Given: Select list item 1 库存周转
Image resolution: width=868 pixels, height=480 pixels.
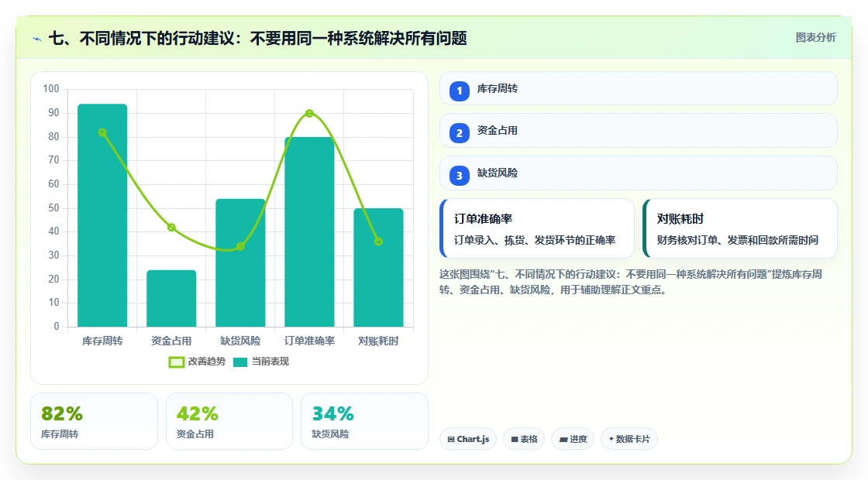Looking at the screenshot, I should pos(639,88).
